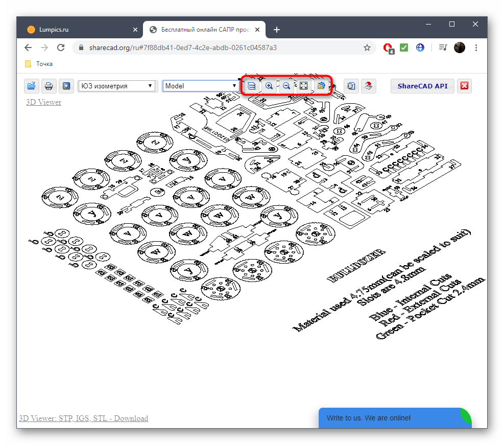Minimize the browser window
The image size is (504, 445).
click(x=428, y=24)
